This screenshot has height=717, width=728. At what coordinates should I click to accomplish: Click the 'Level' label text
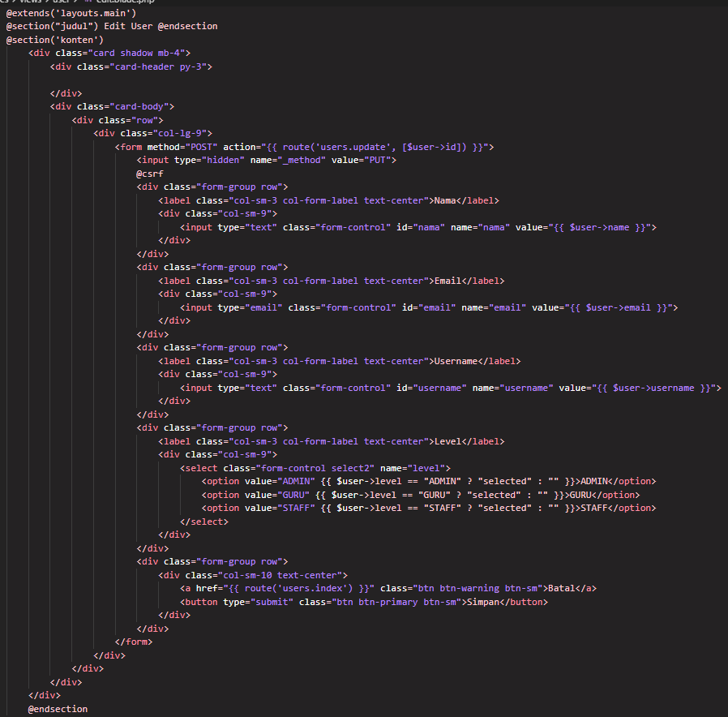coord(448,441)
